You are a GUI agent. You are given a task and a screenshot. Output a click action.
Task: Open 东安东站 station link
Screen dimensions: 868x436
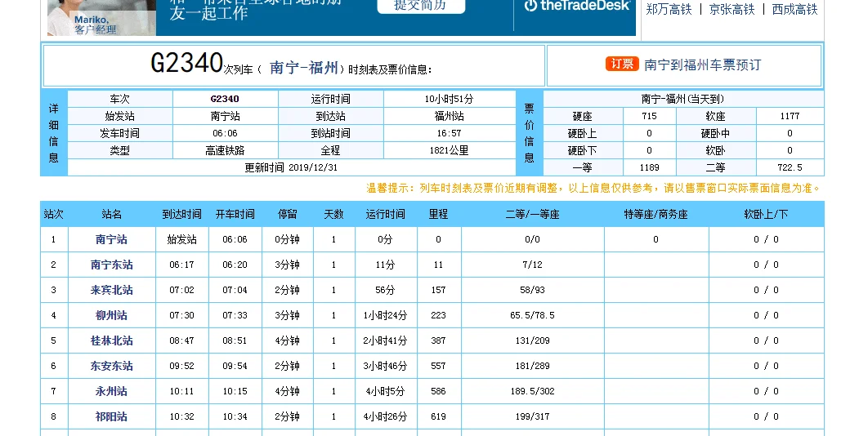111,366
